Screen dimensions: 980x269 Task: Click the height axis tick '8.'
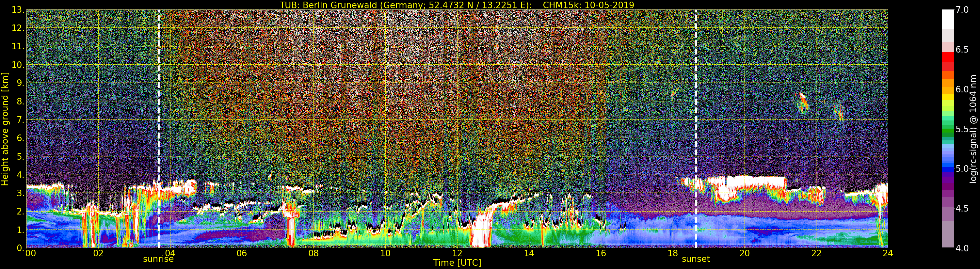[x=20, y=102]
